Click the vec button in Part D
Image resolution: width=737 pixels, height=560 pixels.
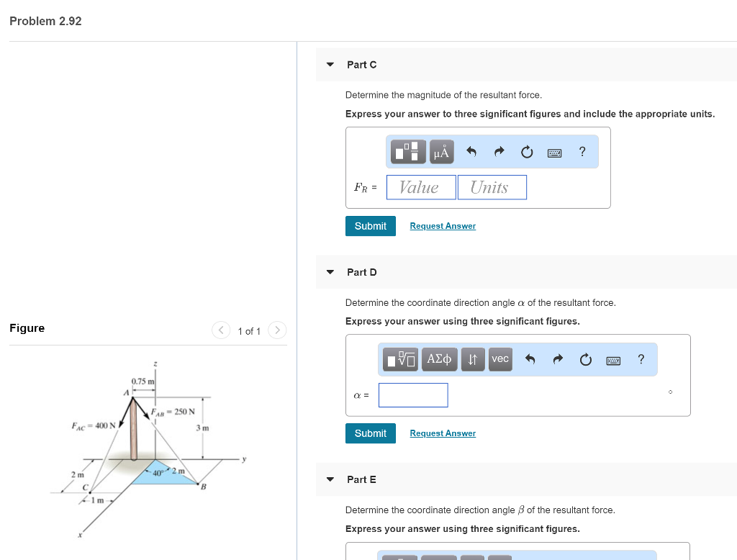click(500, 359)
